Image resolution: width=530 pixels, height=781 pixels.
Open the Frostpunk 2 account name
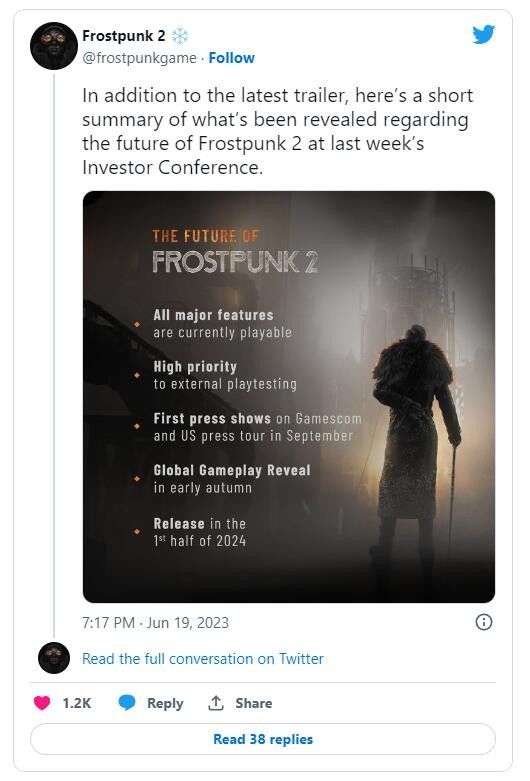[x=124, y=36]
